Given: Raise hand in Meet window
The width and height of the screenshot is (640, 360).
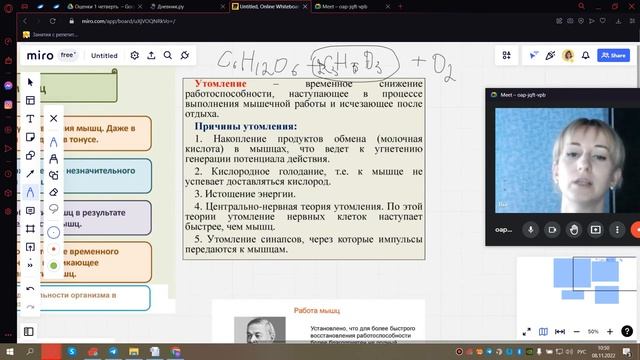Looking at the screenshot, I should 574,230.
